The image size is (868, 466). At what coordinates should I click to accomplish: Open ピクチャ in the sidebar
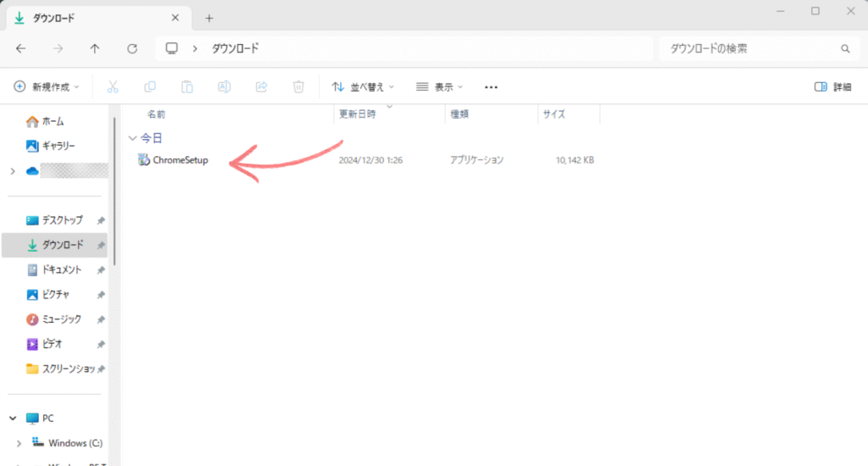(48, 295)
